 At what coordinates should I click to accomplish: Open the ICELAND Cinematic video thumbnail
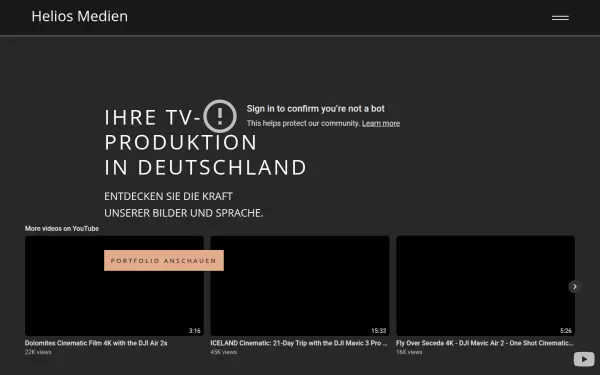click(x=300, y=286)
